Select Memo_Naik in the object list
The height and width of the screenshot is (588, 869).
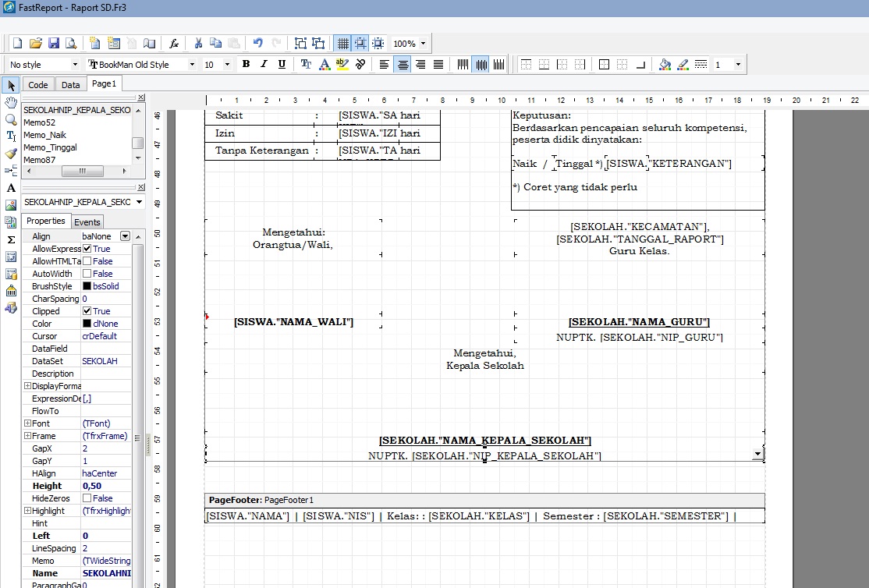(x=44, y=135)
